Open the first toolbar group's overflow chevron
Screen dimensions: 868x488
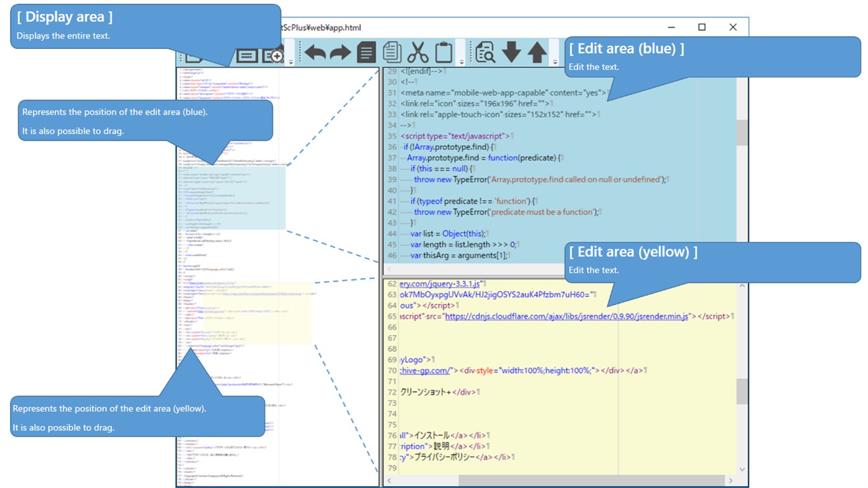[x=290, y=61]
